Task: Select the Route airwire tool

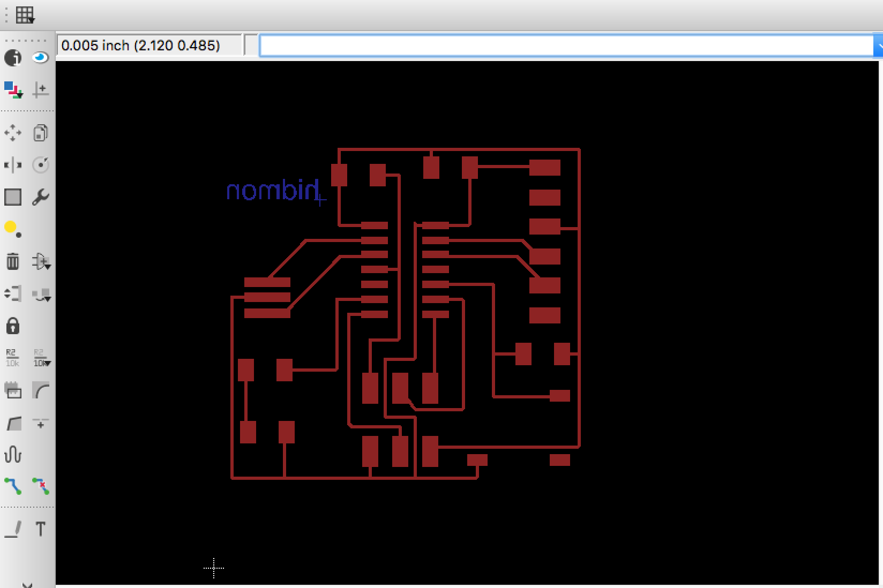Action: [13, 486]
